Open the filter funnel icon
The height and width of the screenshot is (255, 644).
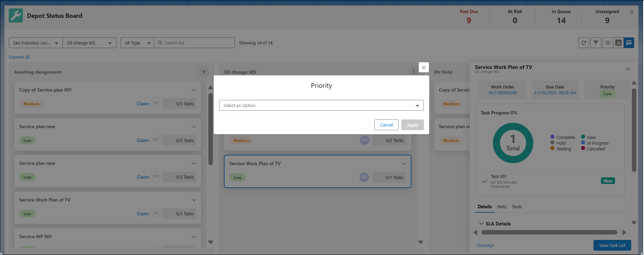[596, 43]
